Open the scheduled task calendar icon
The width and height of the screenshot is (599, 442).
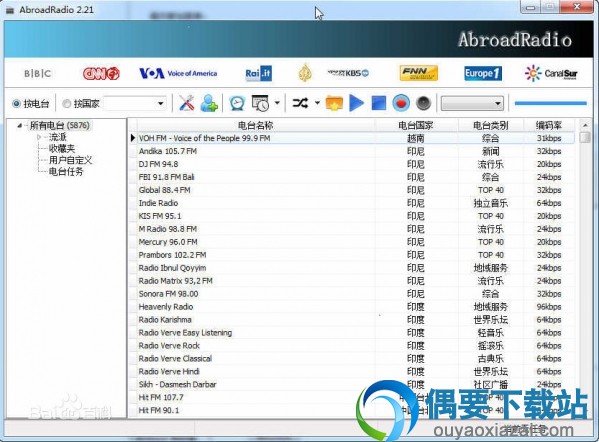pyautogui.click(x=261, y=103)
